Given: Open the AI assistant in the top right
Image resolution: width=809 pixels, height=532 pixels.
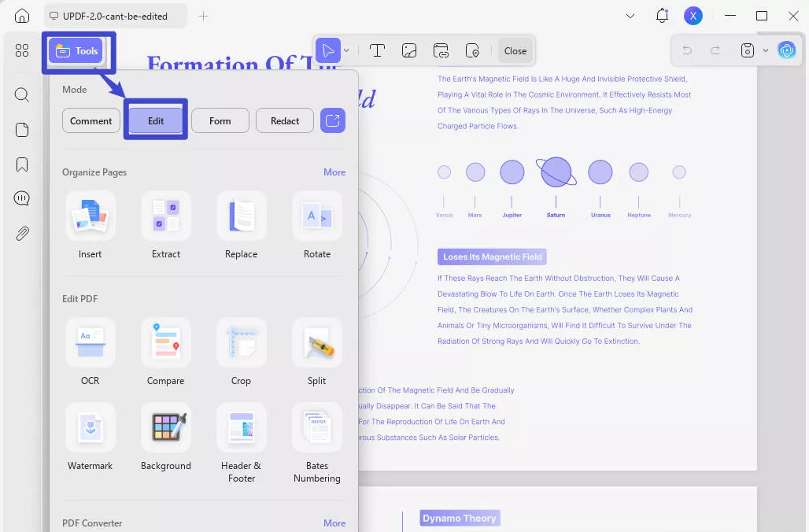Looking at the screenshot, I should pyautogui.click(x=787, y=50).
